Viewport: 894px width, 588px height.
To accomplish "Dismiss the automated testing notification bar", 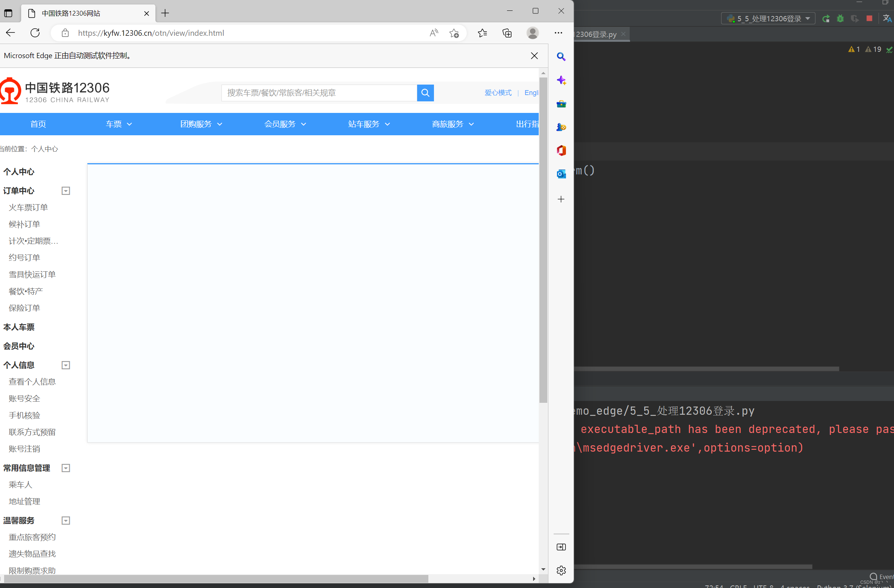I will click(x=534, y=56).
